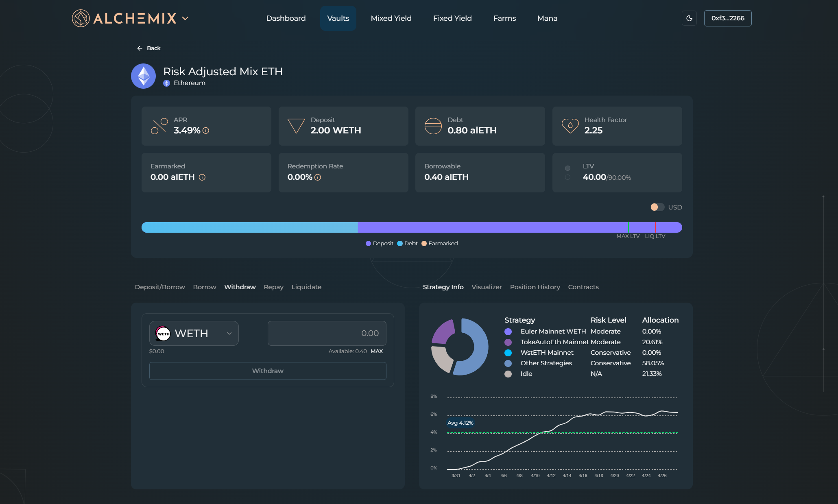Click MAX to fill available amount

point(376,351)
